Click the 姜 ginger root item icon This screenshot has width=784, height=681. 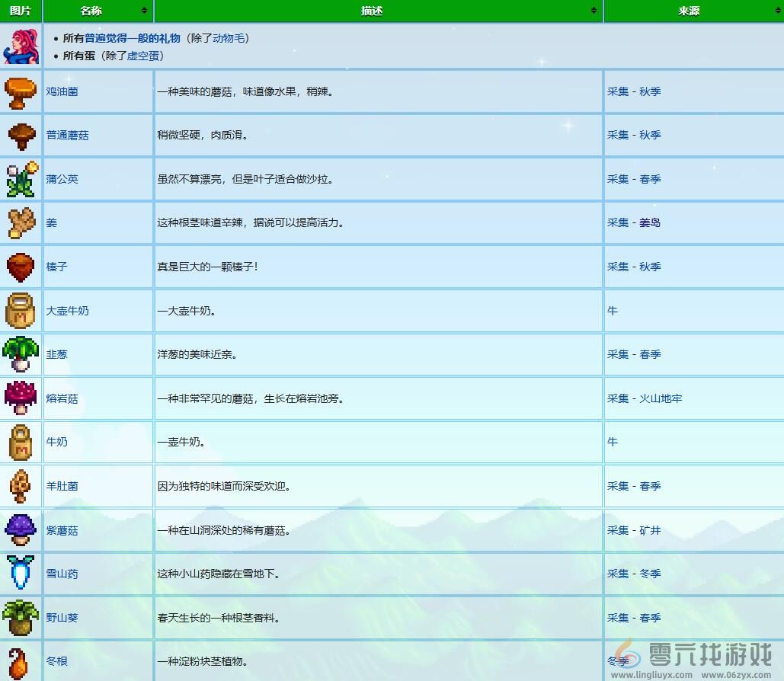21,222
